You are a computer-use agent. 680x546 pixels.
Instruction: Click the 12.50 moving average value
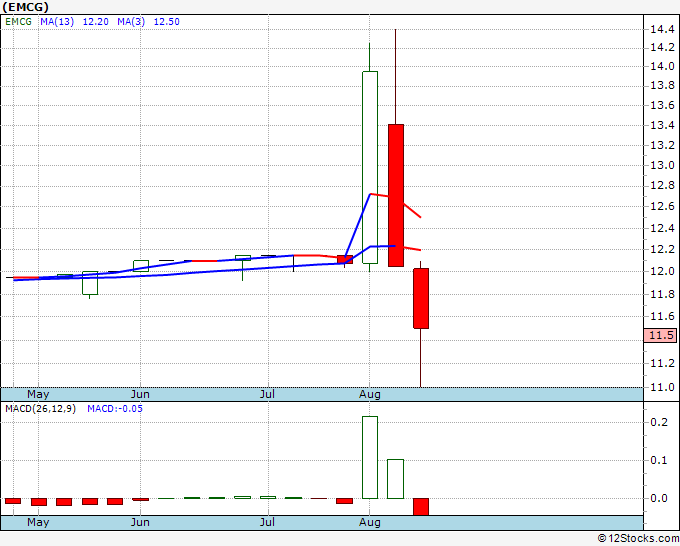tap(167, 22)
